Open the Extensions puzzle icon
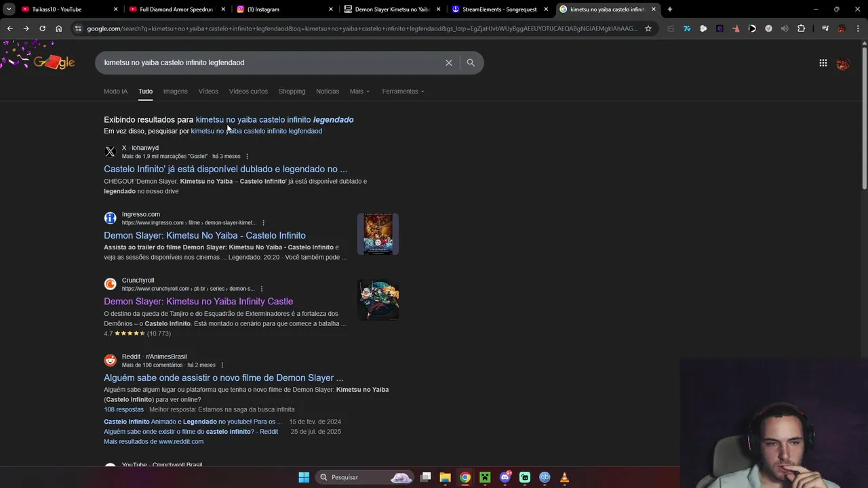Screen dimensions: 868x488 [x=801, y=28]
